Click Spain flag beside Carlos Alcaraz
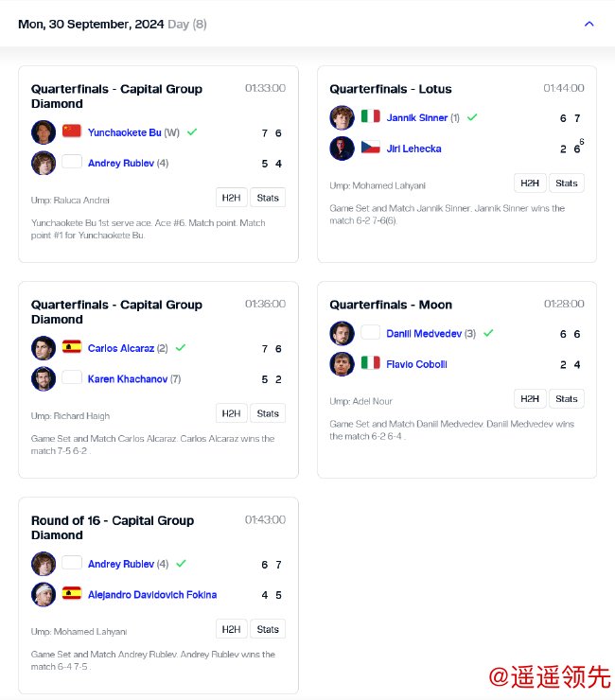The image size is (615, 700). [x=72, y=347]
